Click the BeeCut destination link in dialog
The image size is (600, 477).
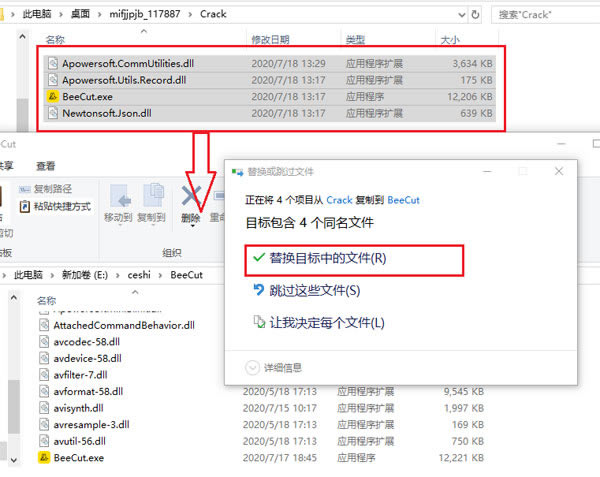(403, 200)
